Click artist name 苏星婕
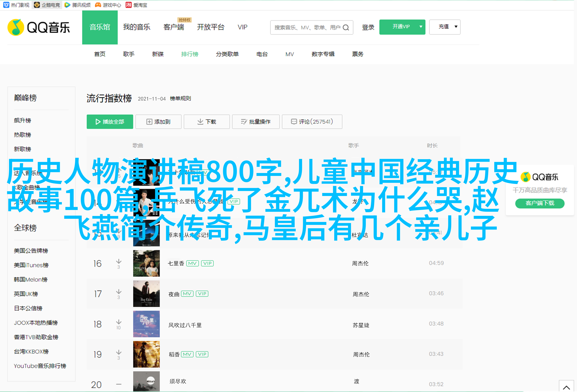 [x=361, y=325]
